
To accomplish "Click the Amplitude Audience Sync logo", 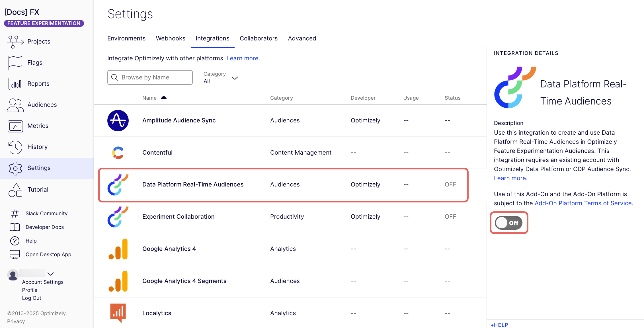I will (118, 120).
